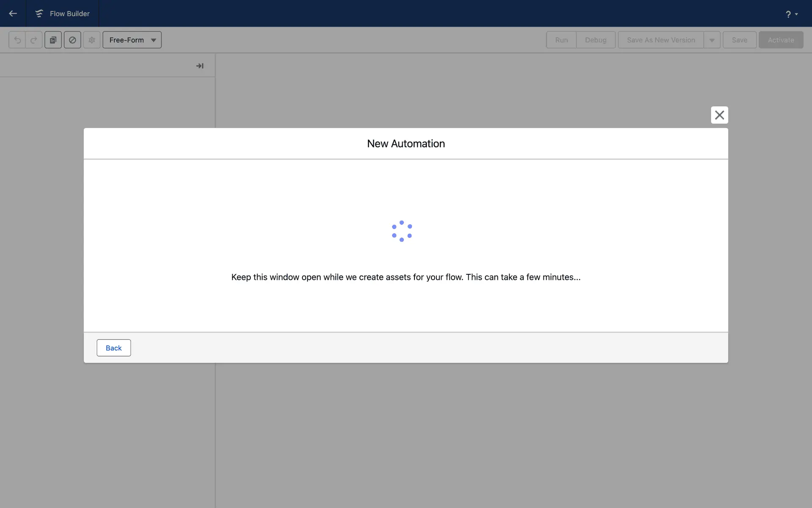Open flow settings gear icon
This screenshot has width=812, height=508.
point(92,40)
